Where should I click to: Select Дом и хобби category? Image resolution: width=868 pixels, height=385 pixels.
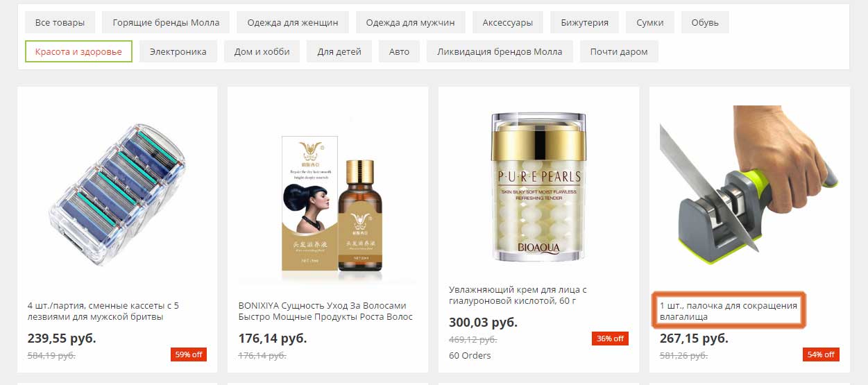click(x=262, y=51)
